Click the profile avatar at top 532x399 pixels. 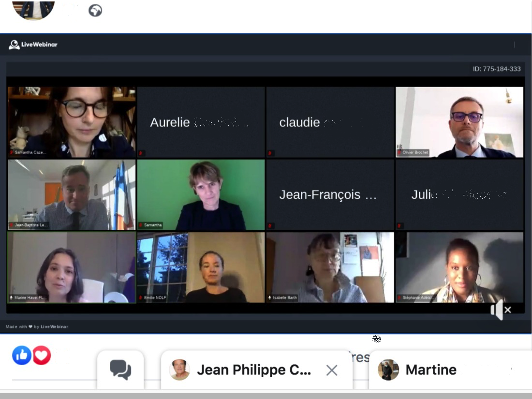pos(33,10)
